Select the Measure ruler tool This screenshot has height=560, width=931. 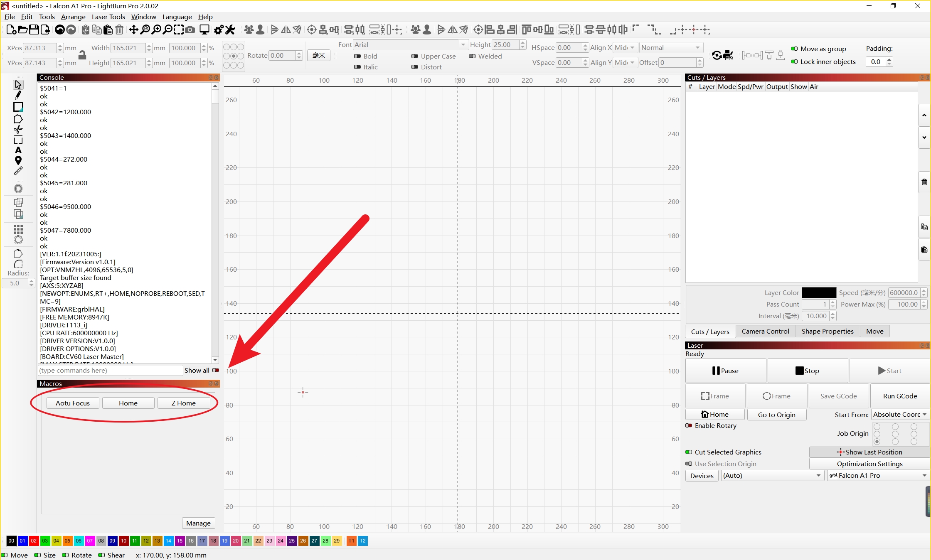(x=18, y=171)
